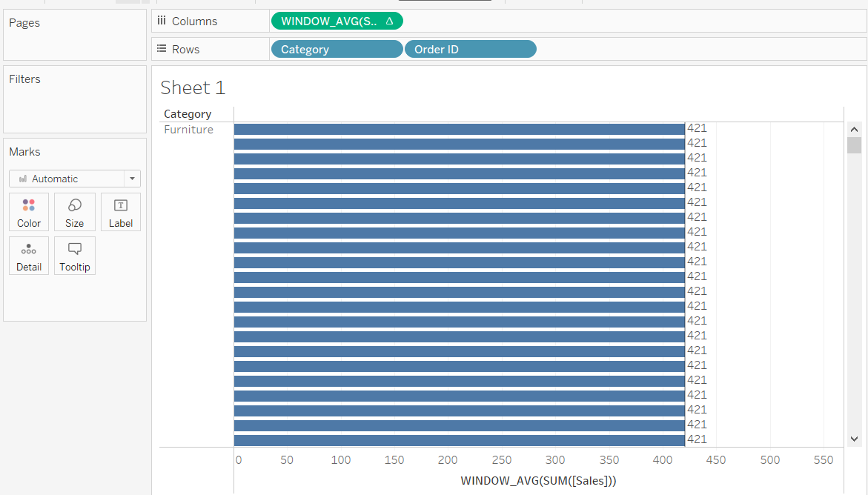Select the Category pill in Rows
868x495 pixels.
[x=337, y=49]
